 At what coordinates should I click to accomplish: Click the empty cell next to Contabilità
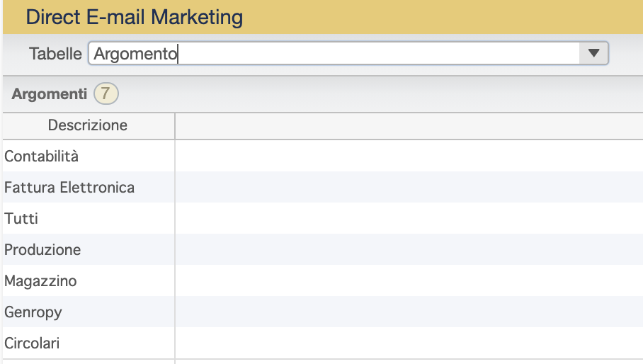tap(409, 157)
